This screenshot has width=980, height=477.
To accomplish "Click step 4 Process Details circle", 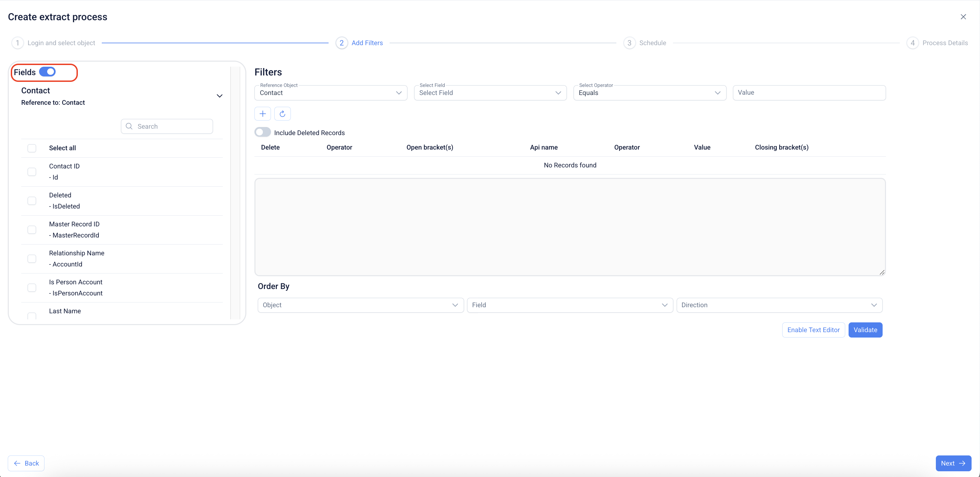I will (912, 43).
